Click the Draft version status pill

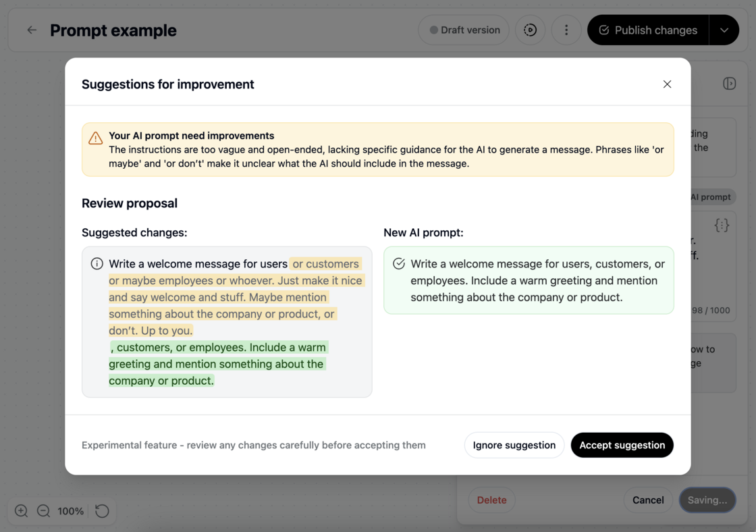tap(464, 30)
